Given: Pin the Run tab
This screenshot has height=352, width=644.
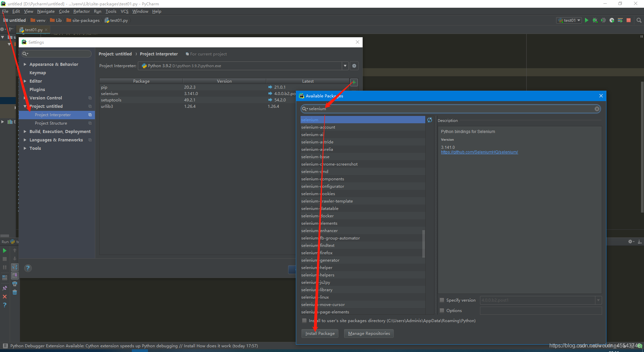Looking at the screenshot, I should [x=5, y=288].
